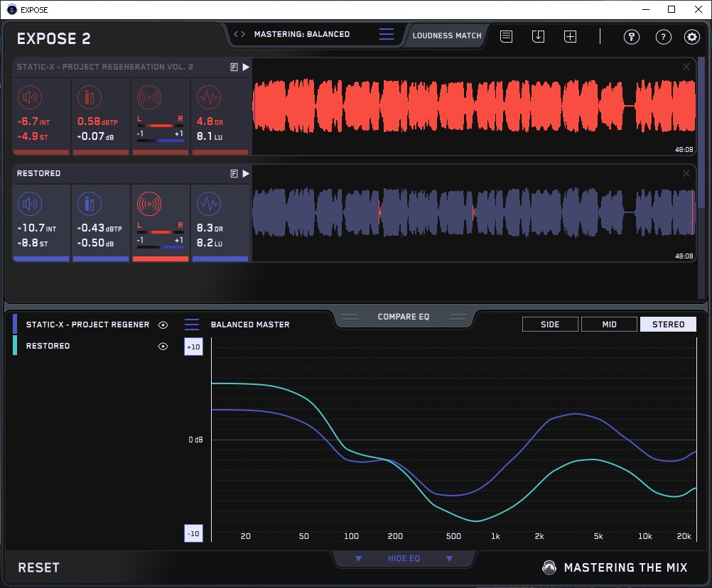
Task: Click Restored loudness speaker icon
Action: tap(30, 204)
